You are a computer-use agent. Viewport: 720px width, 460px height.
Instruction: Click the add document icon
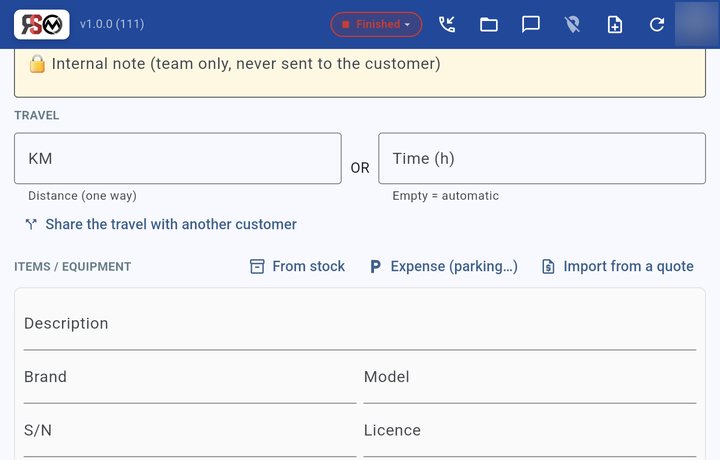click(x=614, y=24)
